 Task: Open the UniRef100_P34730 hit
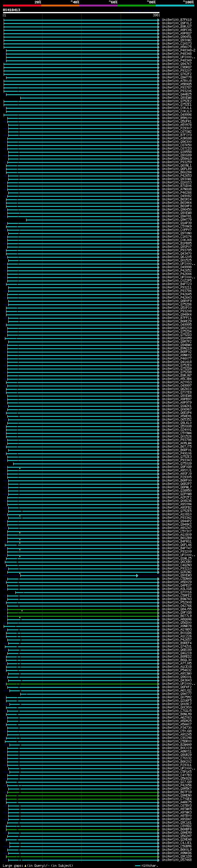tap(177, 728)
